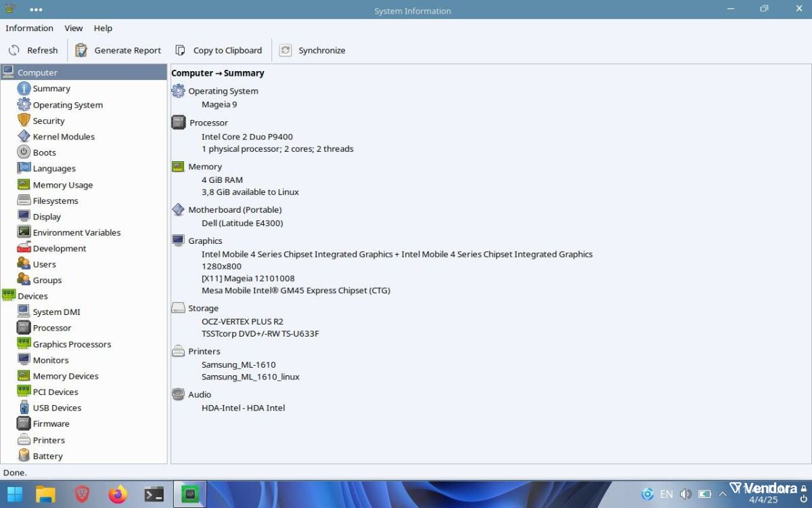Click the System DMI icon in the sidebar
Image resolution: width=812 pixels, height=508 pixels.
pyautogui.click(x=24, y=312)
